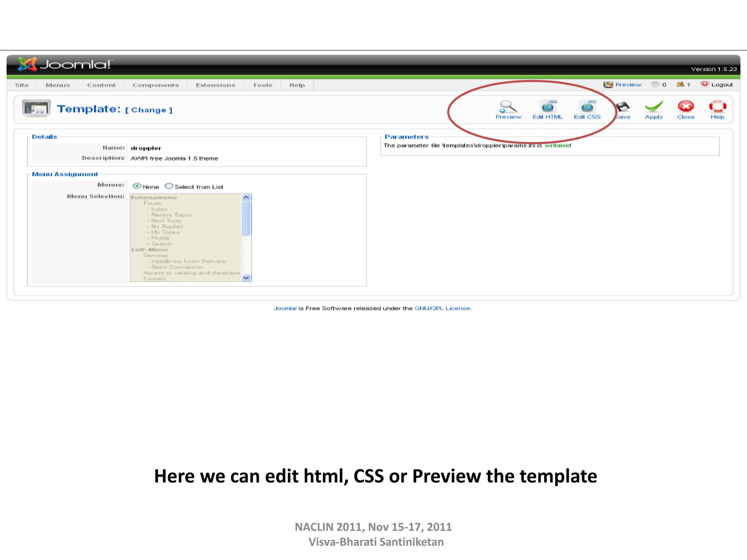The image size is (747, 560).
Task: Select Forum in the menu selection list
Action: click(x=152, y=203)
